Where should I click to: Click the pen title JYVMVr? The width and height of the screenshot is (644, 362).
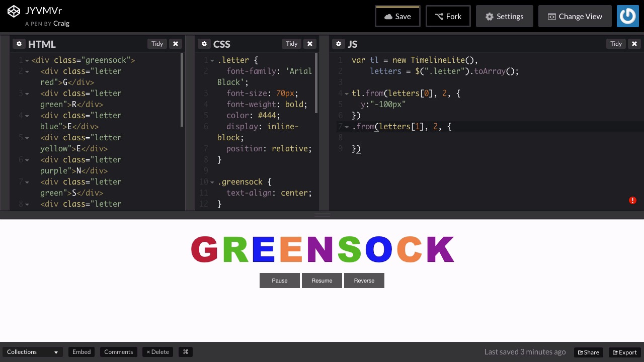(43, 10)
